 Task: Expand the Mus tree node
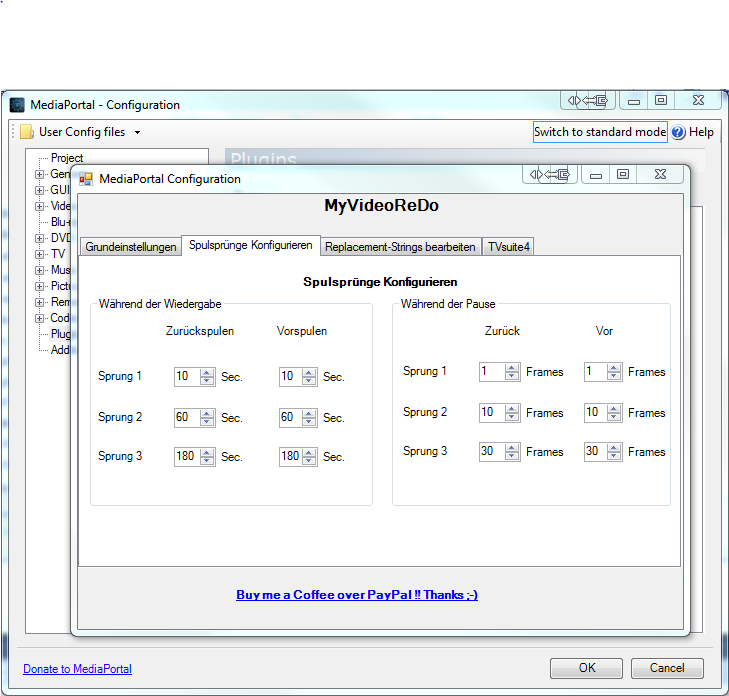[40, 270]
